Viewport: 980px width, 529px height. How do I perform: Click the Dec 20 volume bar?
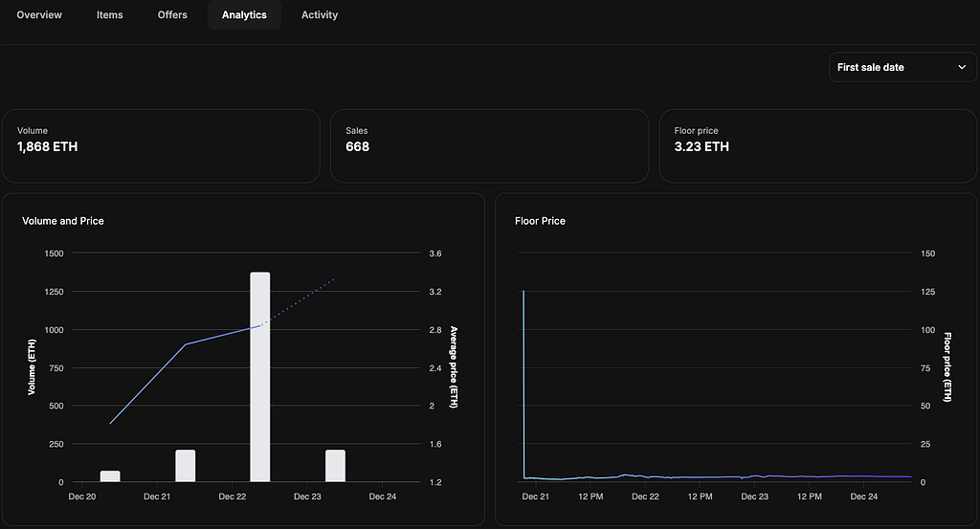[x=110, y=476]
